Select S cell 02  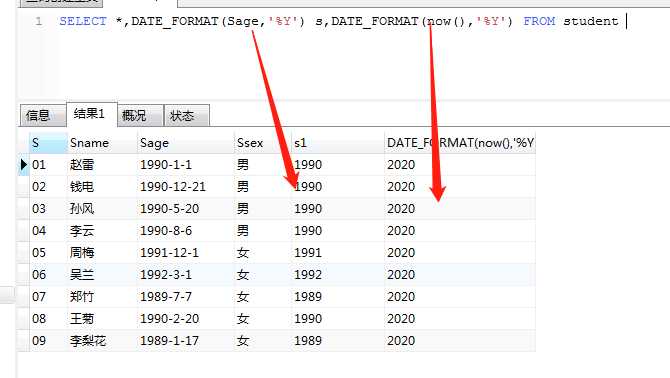pyautogui.click(x=48, y=187)
